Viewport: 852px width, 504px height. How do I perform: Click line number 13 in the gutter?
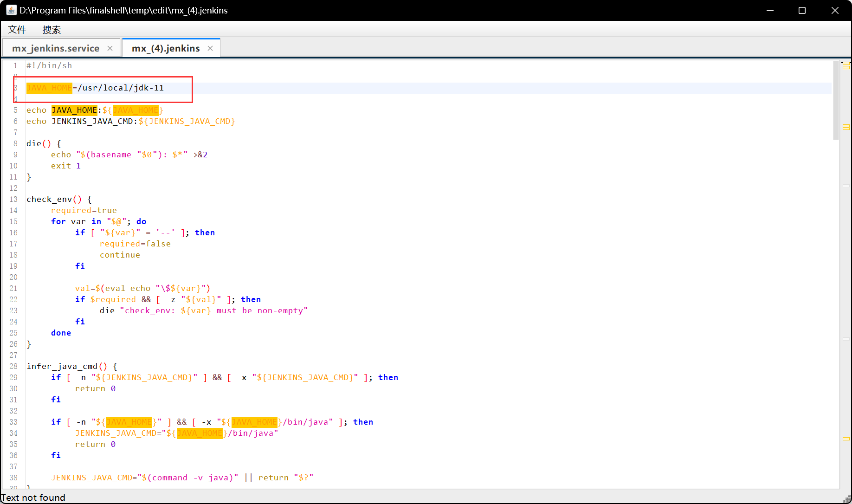(x=13, y=199)
